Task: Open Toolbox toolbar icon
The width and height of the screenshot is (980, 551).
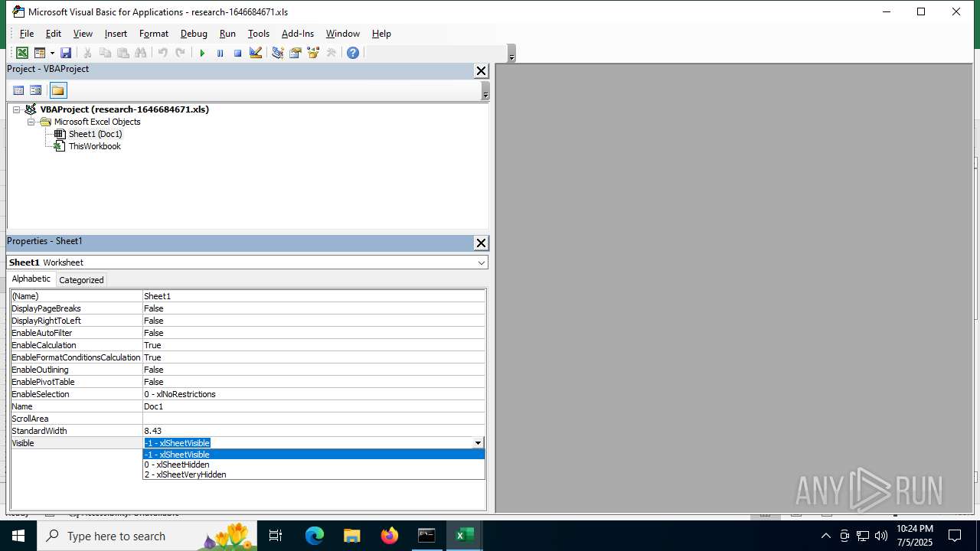Action: tap(331, 53)
